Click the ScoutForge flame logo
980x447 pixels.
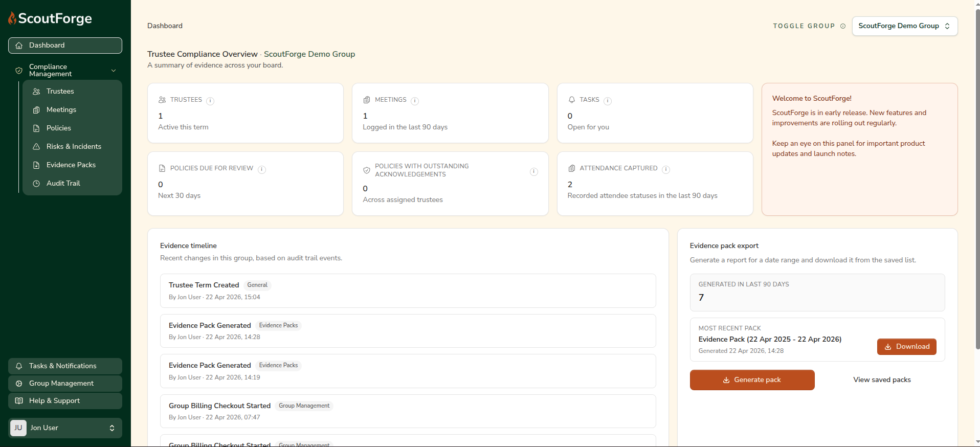[12, 18]
